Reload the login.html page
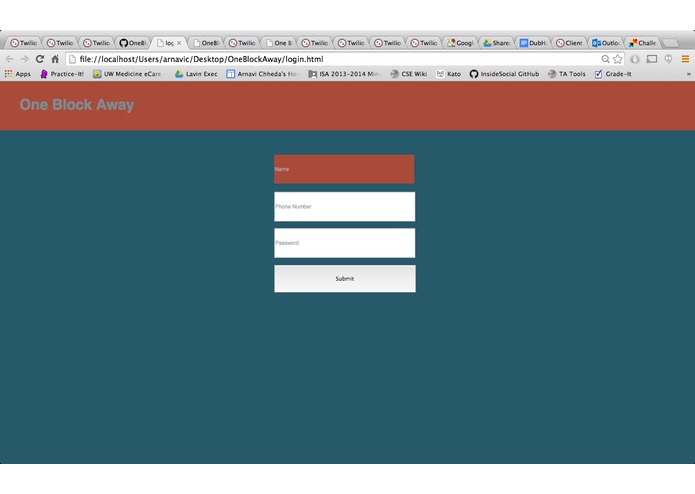This screenshot has height=494, width=695. point(40,59)
